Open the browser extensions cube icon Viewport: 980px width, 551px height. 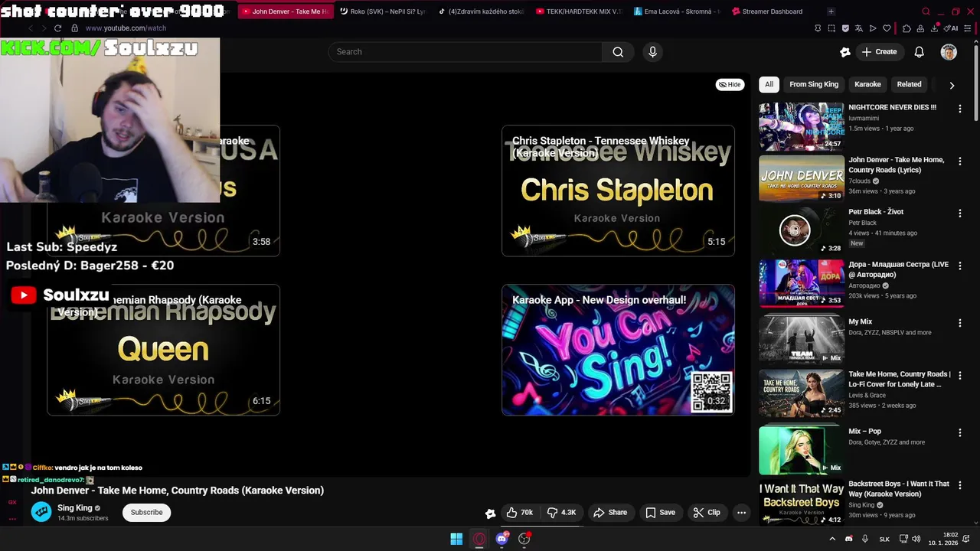(906, 28)
